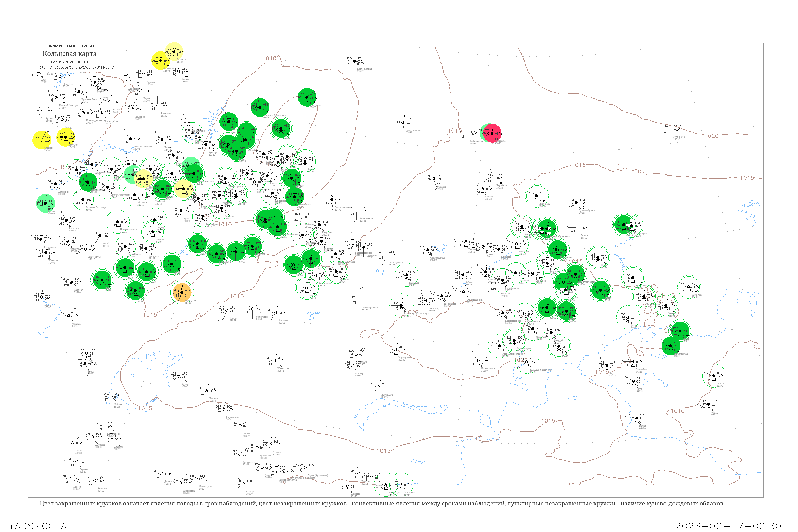This screenshot has width=798, height=532.
Task: Click the Старица station marker
Action: (x=483, y=189)
